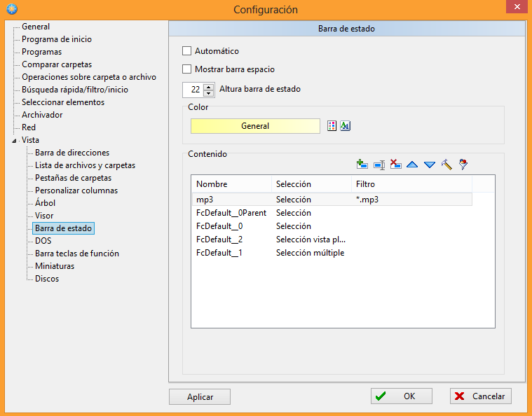
Task: Move item down with blue down arrow
Action: point(430,165)
